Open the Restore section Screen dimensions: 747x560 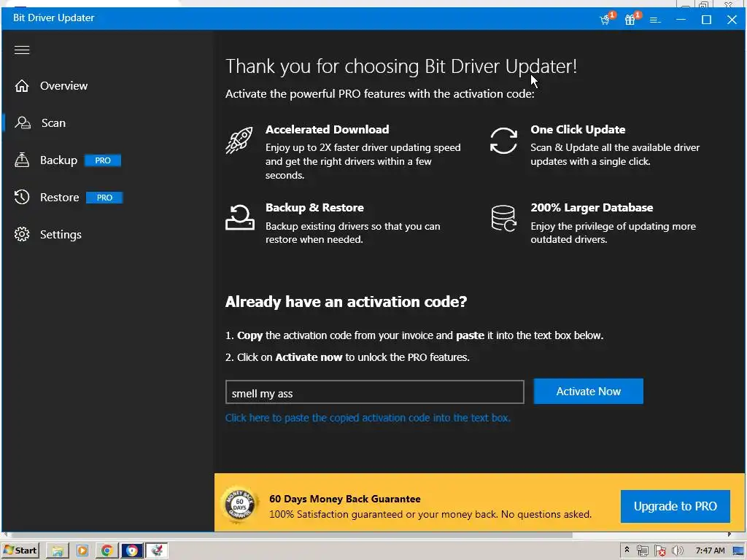[59, 197]
